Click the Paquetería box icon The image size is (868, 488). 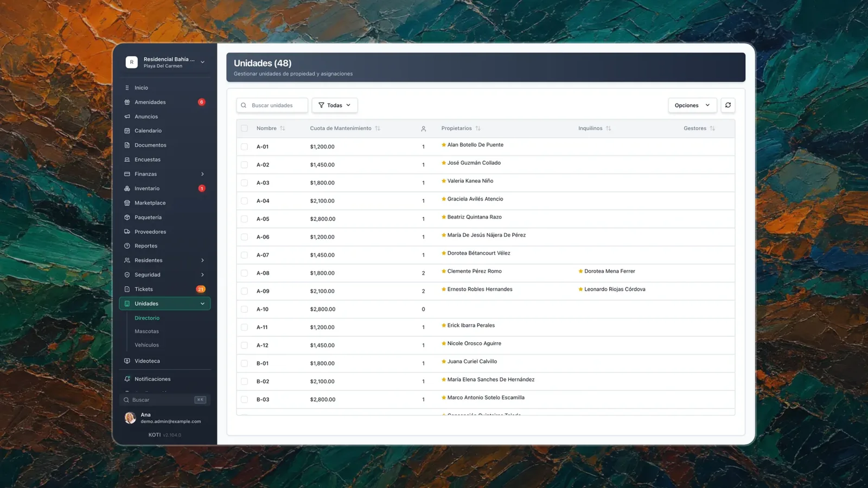coord(127,217)
